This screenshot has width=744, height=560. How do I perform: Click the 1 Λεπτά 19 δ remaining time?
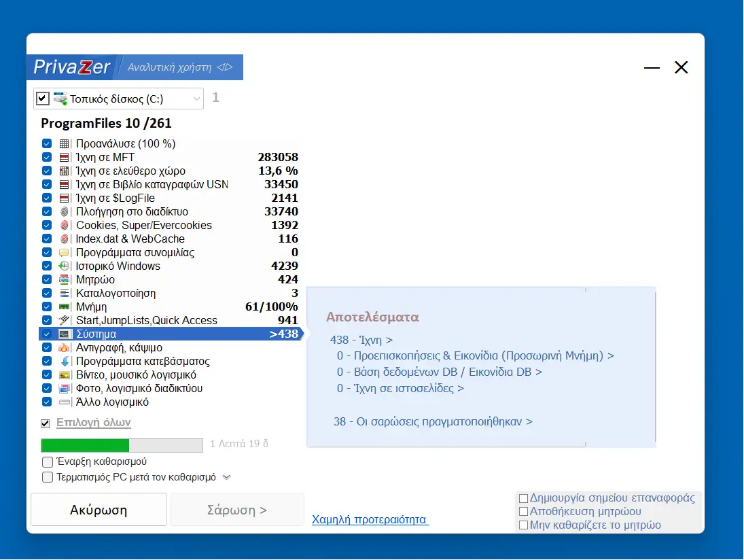(239, 444)
